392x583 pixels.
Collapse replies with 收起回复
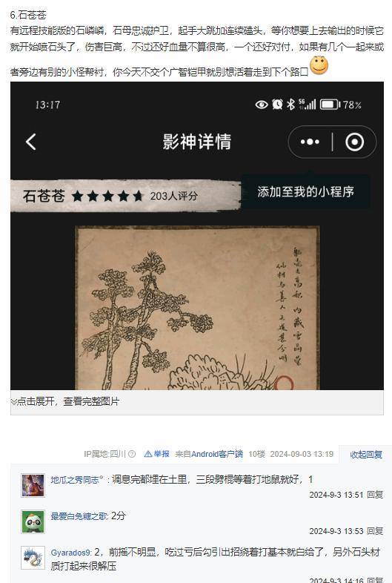pos(366,455)
